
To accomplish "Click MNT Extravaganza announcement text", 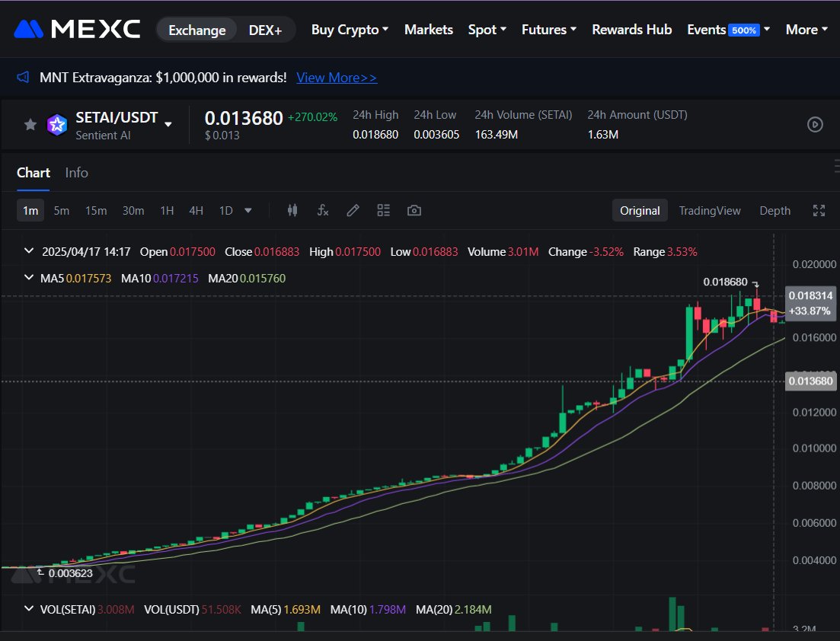I will [163, 78].
